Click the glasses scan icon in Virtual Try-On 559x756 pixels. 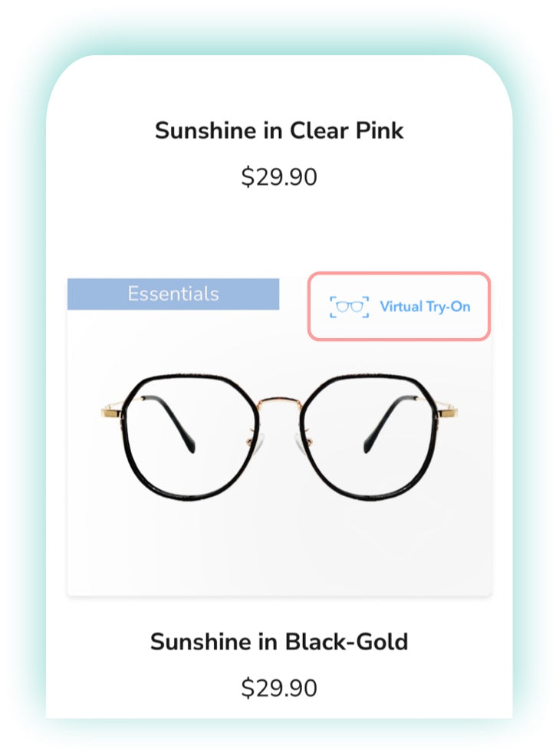349,307
